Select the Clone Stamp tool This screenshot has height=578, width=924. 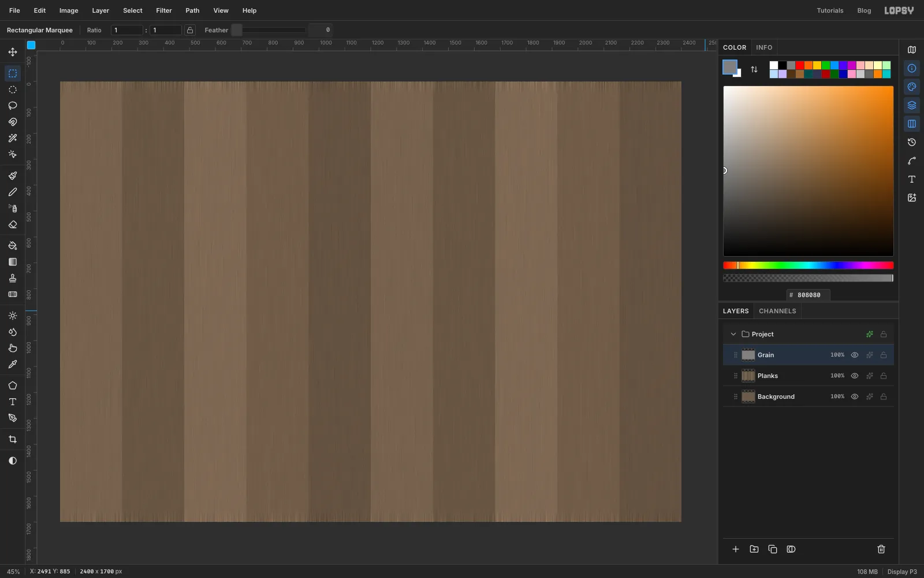13,278
